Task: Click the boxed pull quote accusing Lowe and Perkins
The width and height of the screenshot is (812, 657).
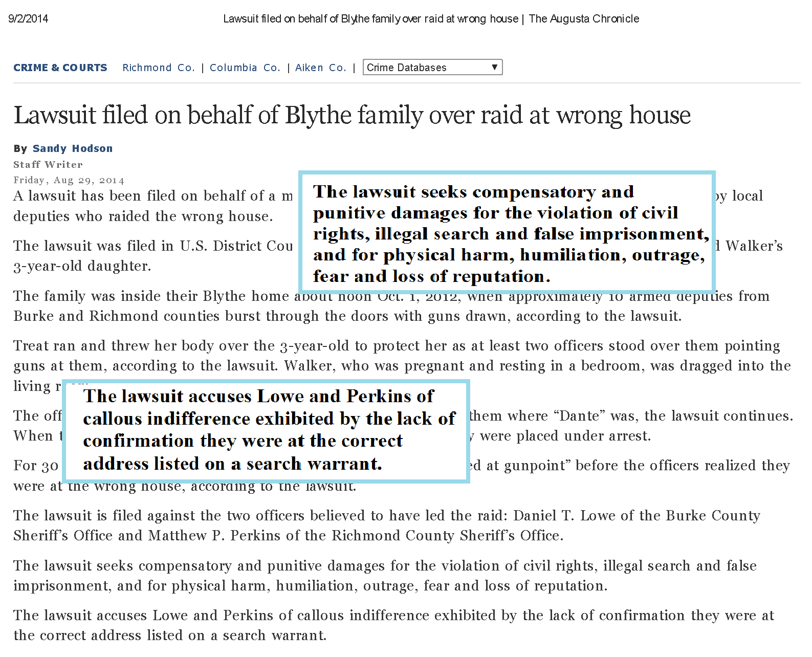Action: [266, 430]
